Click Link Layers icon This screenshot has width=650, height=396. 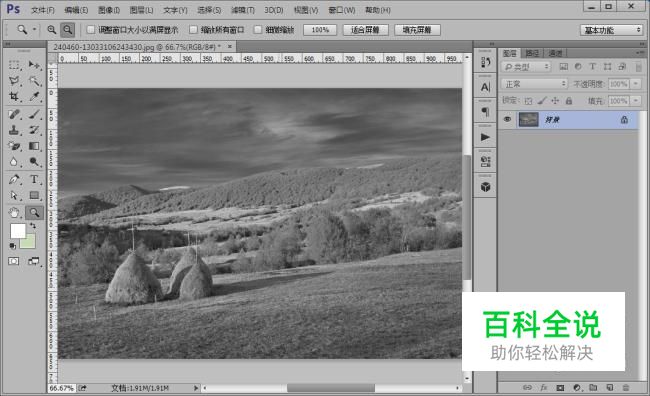point(527,388)
